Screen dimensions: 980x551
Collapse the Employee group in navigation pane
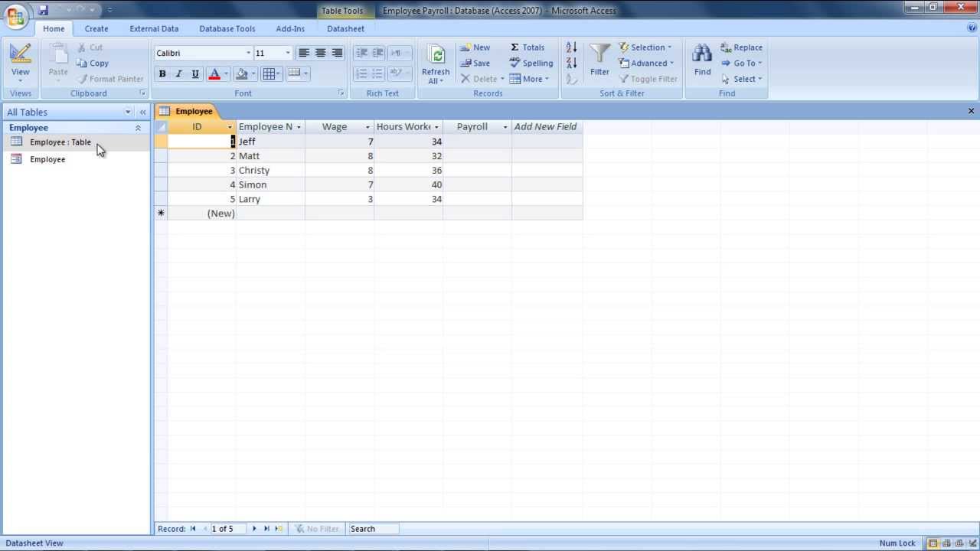(x=138, y=128)
